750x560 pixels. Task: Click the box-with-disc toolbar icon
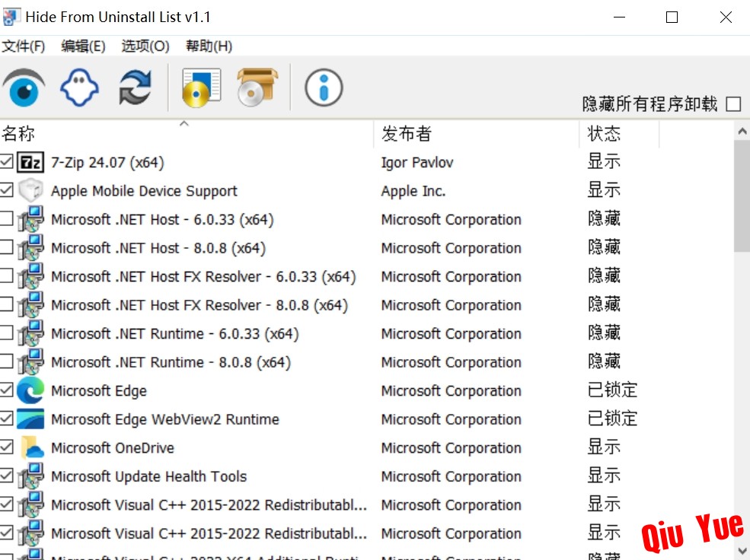[x=257, y=87]
